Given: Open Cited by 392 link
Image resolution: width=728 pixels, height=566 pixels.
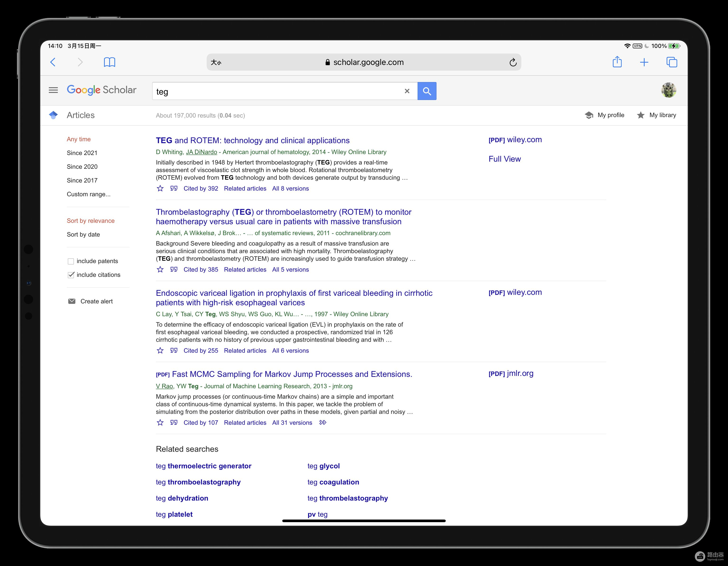Looking at the screenshot, I should pos(201,188).
